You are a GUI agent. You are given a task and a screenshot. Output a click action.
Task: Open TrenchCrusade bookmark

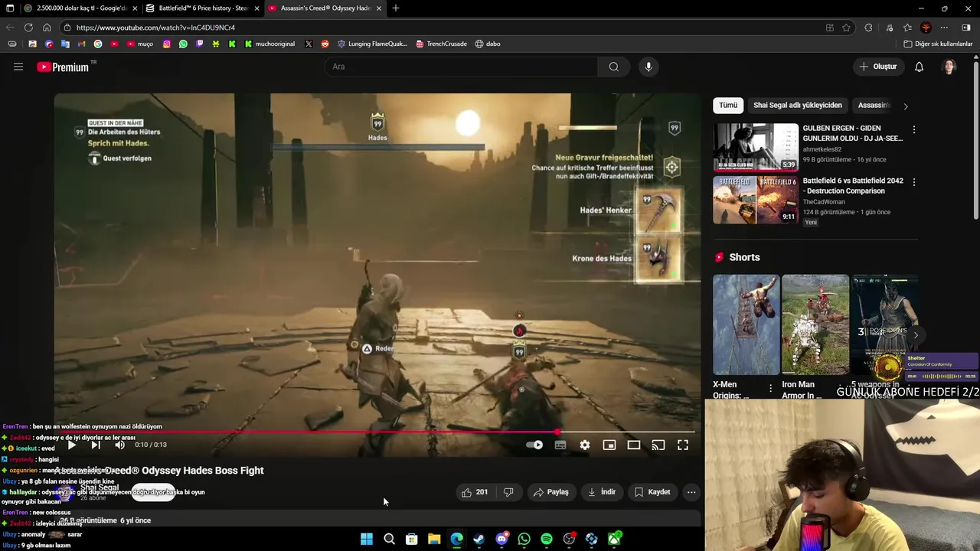click(441, 44)
